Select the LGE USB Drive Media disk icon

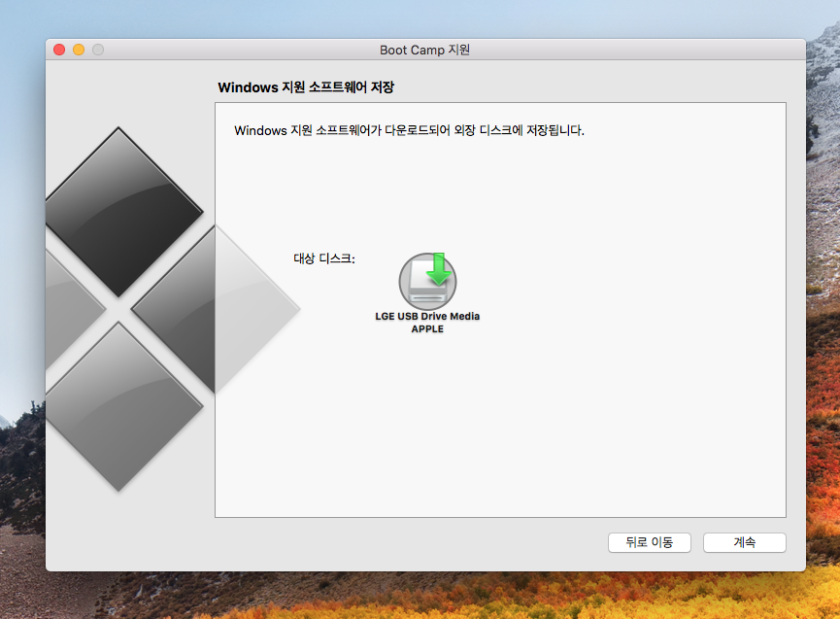(427, 281)
